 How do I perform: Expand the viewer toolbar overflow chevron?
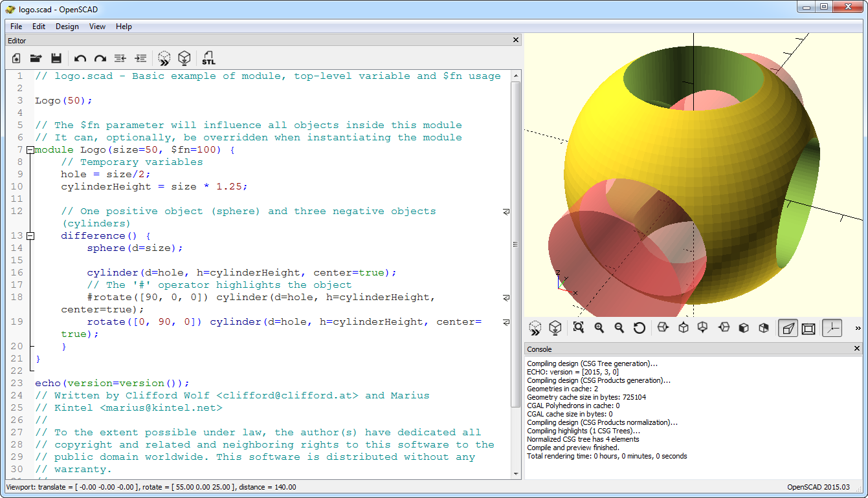pyautogui.click(x=858, y=329)
